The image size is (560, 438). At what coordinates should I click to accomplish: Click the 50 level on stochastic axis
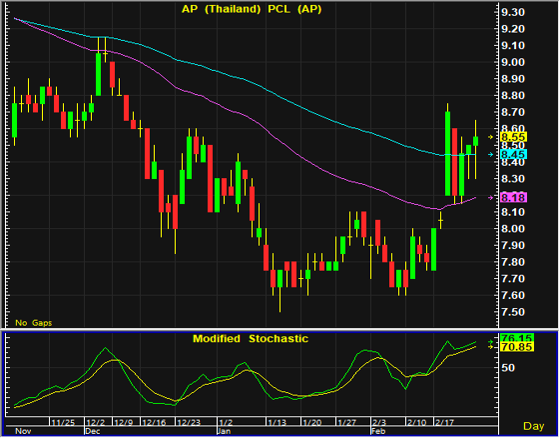pos(508,368)
